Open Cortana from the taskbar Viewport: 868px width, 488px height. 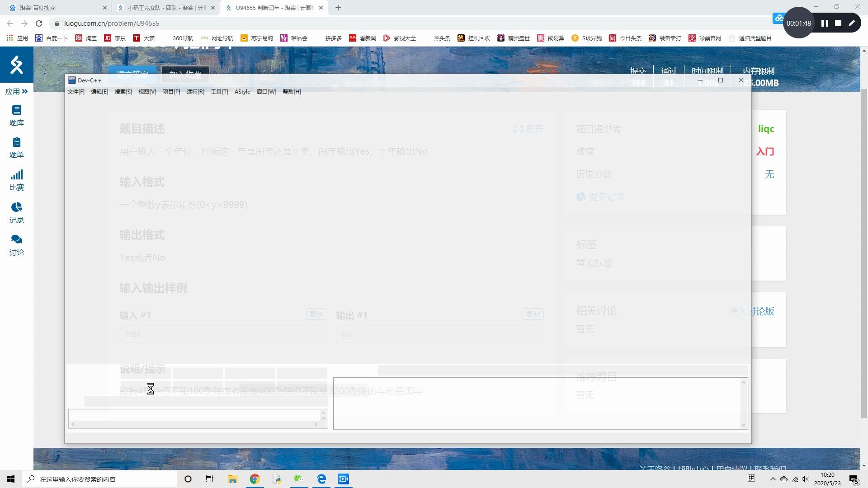[188, 479]
